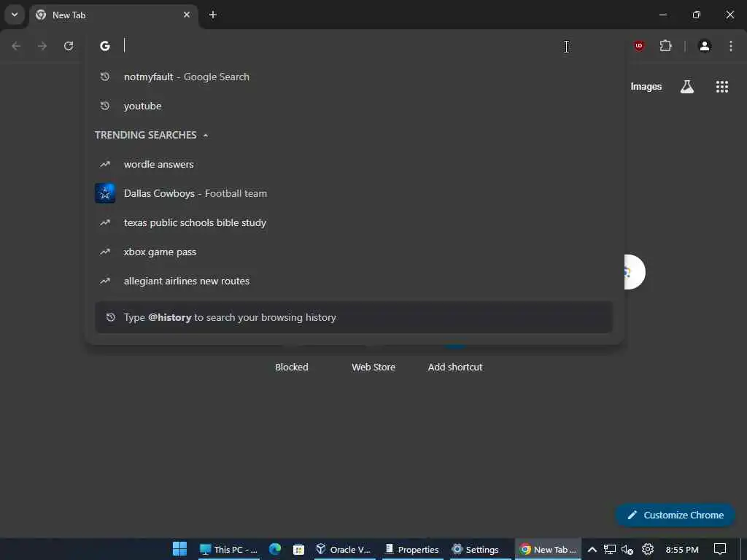Select the wordle answers trending search
The width and height of the screenshot is (747, 560).
[x=355, y=164]
